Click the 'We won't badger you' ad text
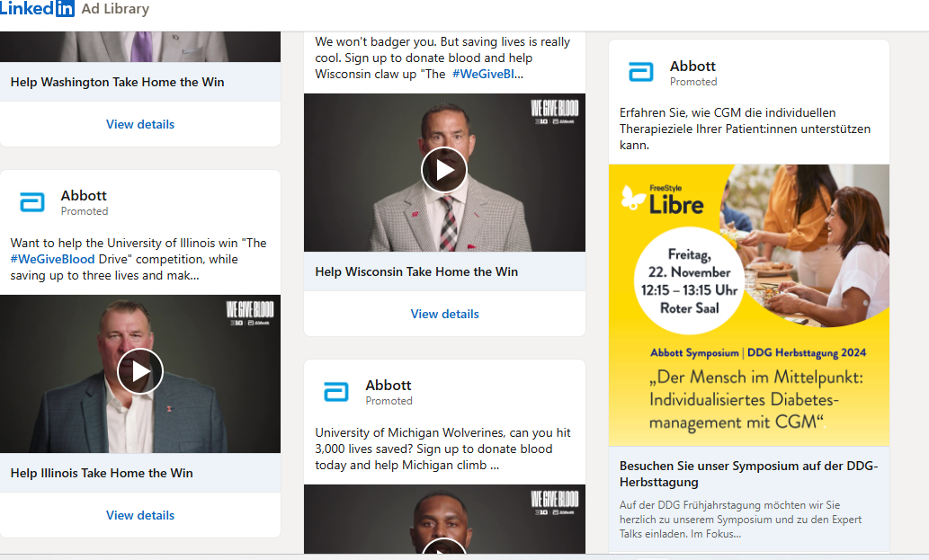Image resolution: width=929 pixels, height=560 pixels. pos(442,58)
